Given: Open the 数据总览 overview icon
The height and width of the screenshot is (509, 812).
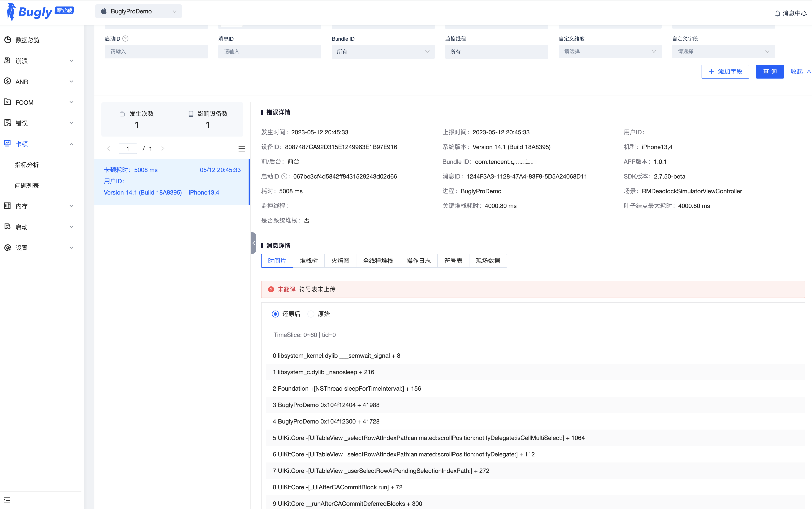Looking at the screenshot, I should pos(8,40).
